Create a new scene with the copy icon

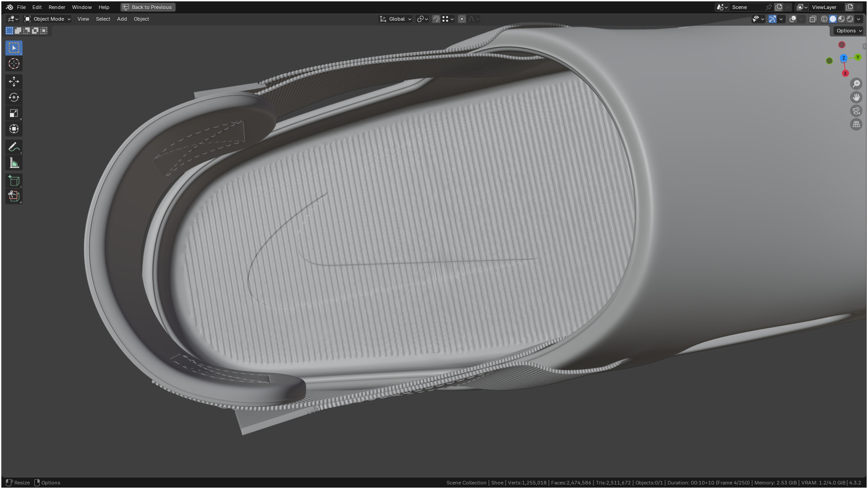(779, 7)
